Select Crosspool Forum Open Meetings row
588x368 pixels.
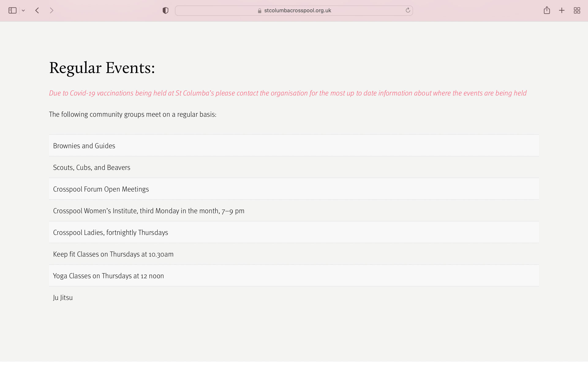[294, 189]
